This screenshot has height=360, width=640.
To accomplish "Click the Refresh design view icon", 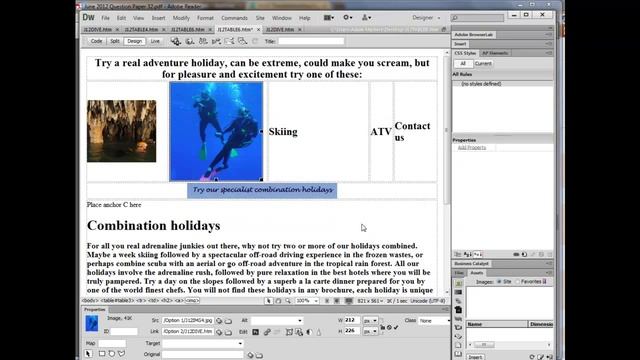I will tap(255, 41).
